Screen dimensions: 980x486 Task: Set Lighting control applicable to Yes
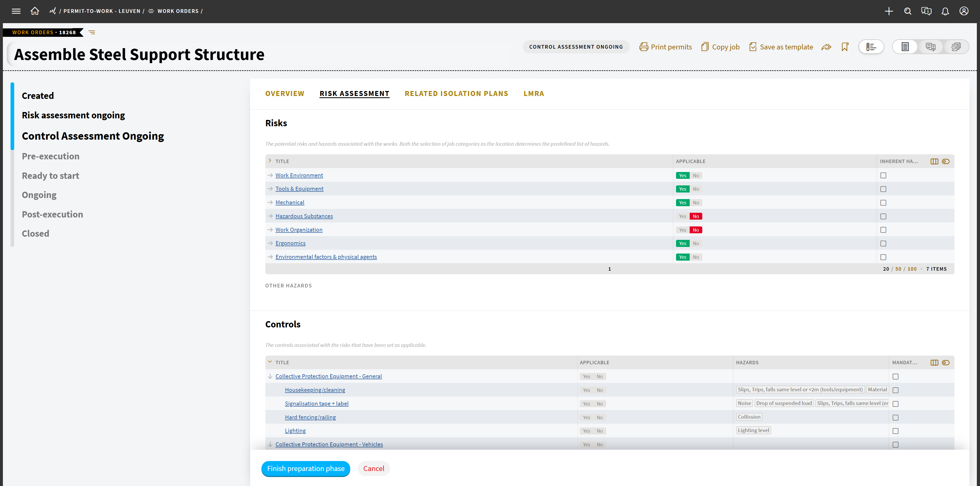pyautogui.click(x=587, y=431)
